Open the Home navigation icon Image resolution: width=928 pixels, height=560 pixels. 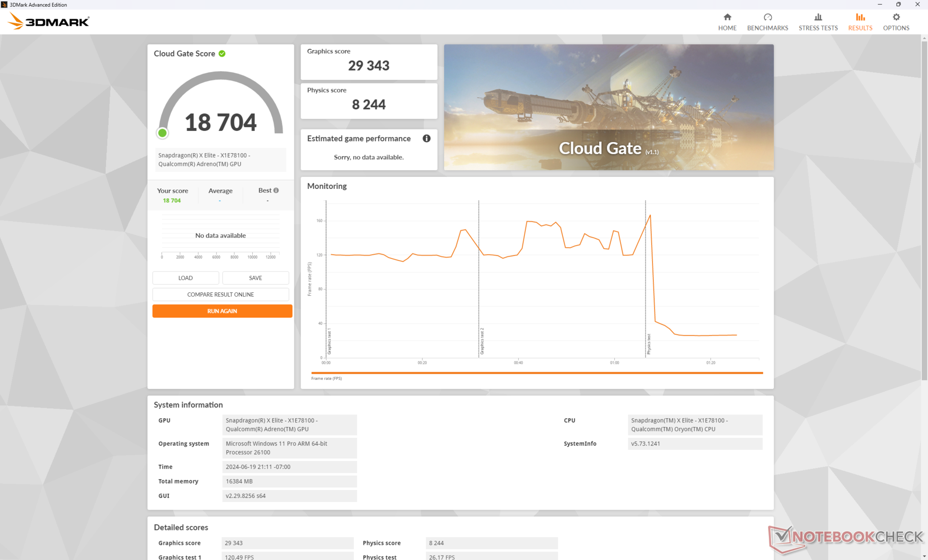[x=727, y=17]
